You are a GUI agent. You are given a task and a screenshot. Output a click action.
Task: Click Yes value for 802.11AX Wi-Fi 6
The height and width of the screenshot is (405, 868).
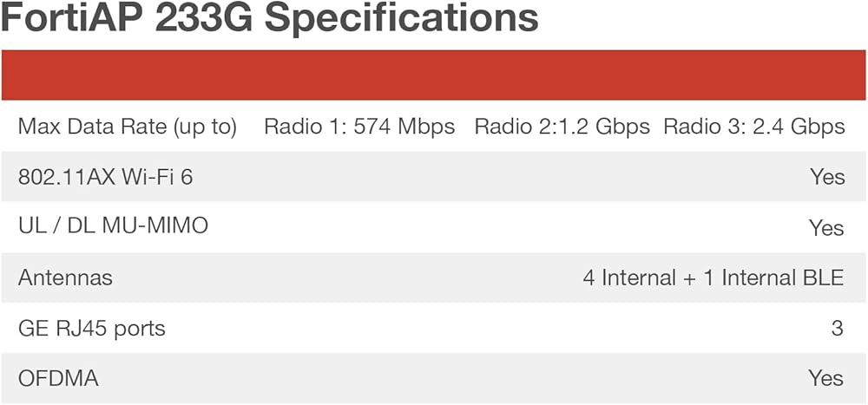click(826, 177)
